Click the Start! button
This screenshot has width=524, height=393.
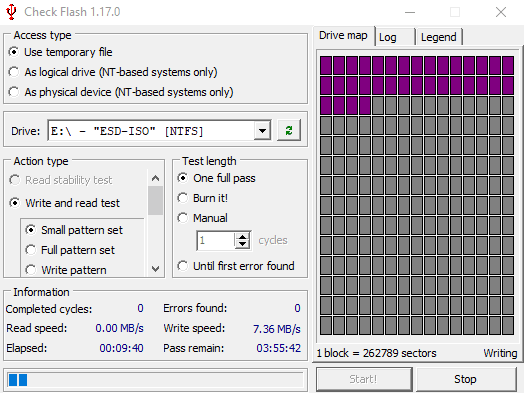(x=364, y=379)
